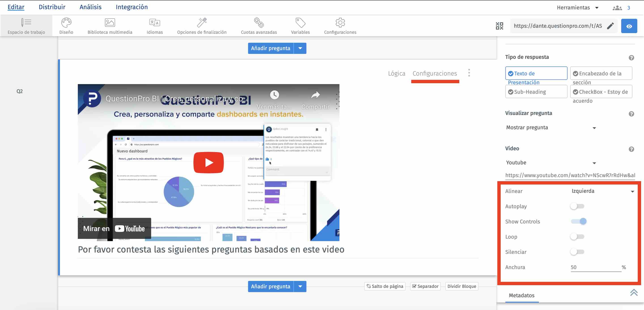Click the video title QuestionPro BI
The width and height of the screenshot is (644, 310).
pyautogui.click(x=176, y=99)
